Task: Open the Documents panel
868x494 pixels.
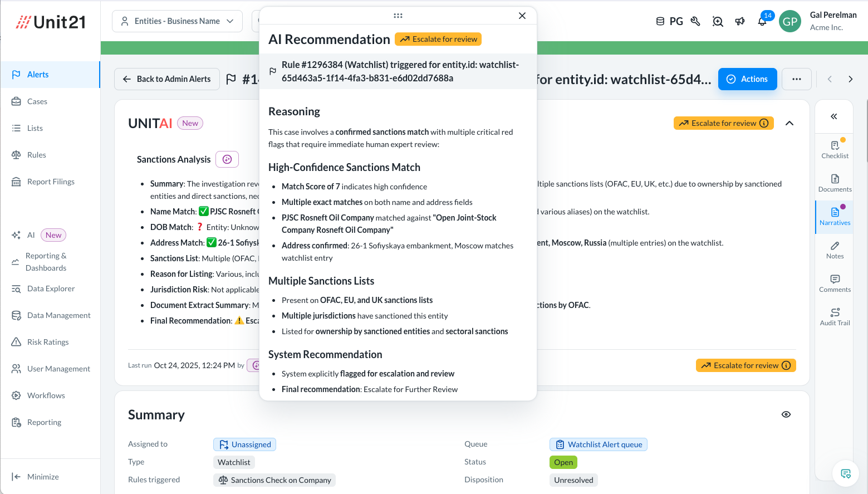Action: 835,183
